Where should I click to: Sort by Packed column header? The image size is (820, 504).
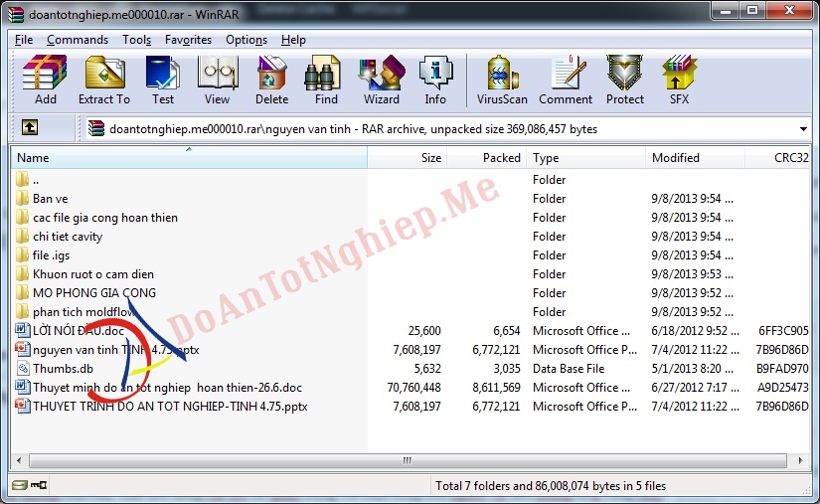pos(486,157)
